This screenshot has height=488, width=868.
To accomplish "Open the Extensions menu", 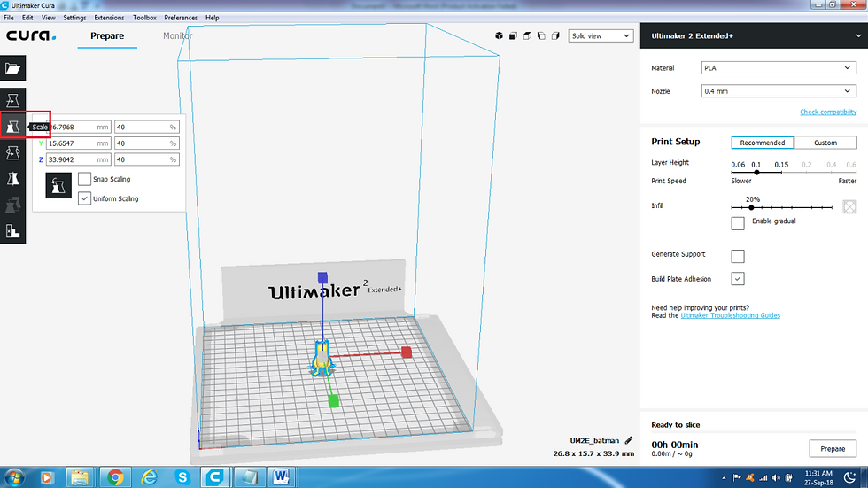I will (109, 18).
